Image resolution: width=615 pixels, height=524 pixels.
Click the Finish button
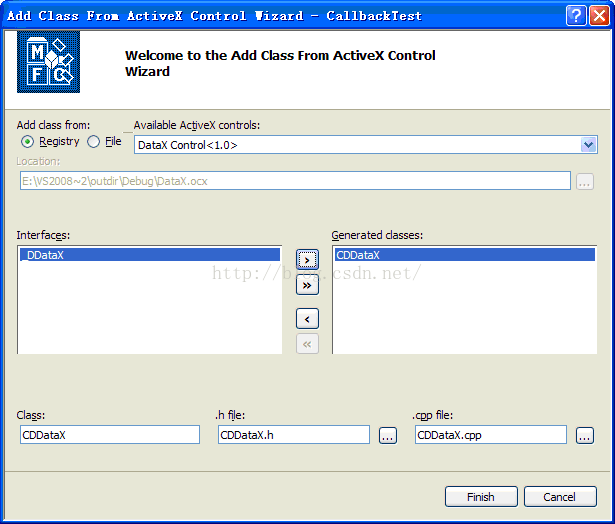coord(481,497)
